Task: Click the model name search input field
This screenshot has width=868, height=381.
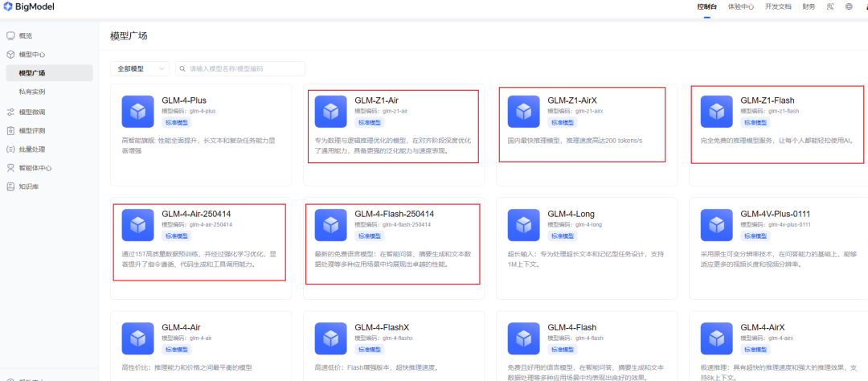Action: coord(240,68)
